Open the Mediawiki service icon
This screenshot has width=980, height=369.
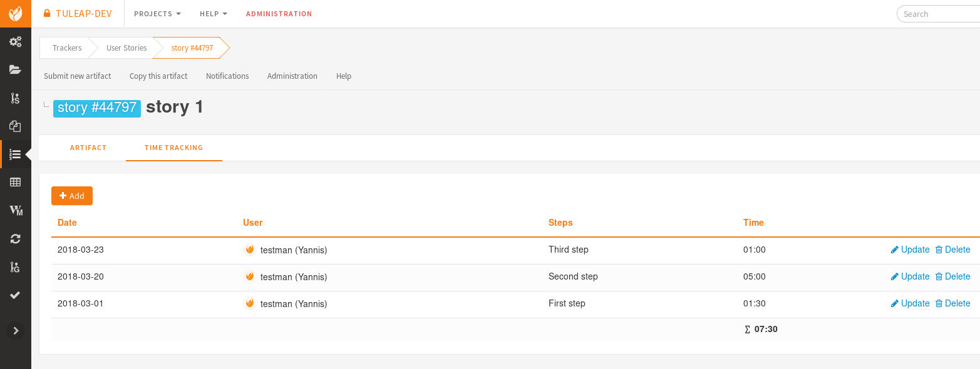click(x=16, y=210)
